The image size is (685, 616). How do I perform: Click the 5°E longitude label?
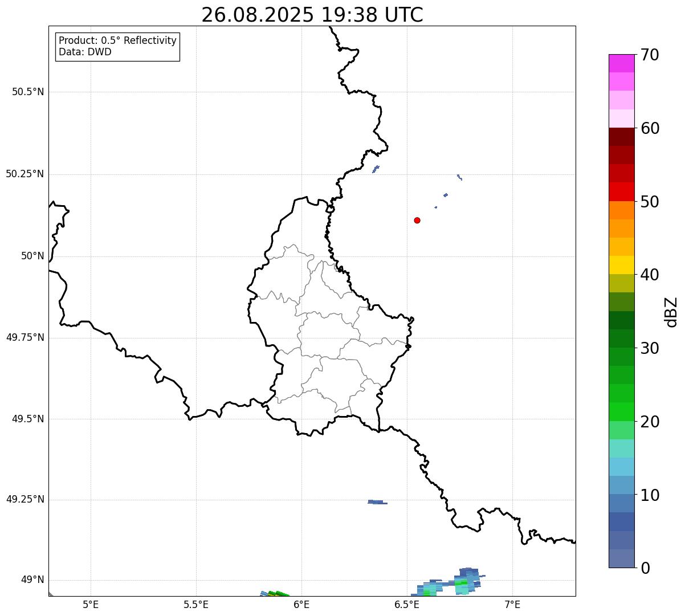[91, 605]
